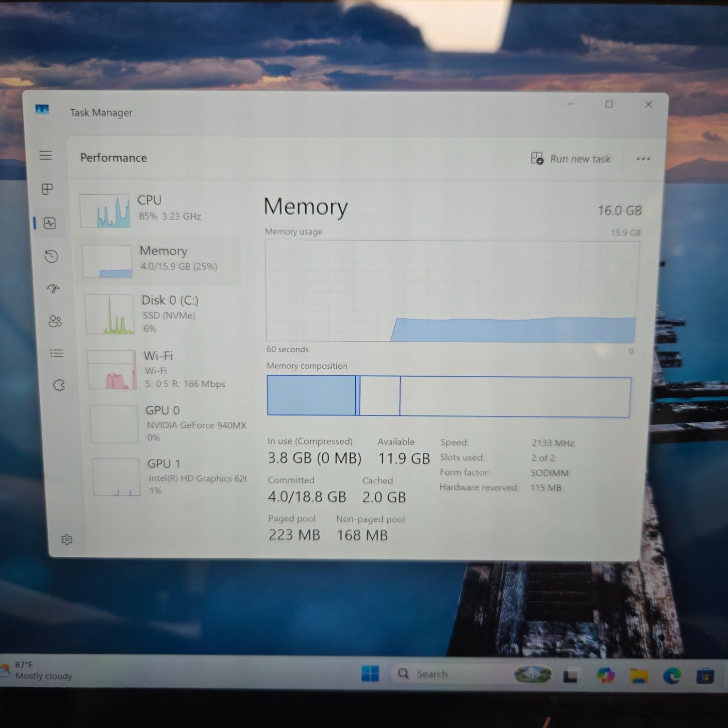Image resolution: width=728 pixels, height=728 pixels.
Task: Open the Users sidebar icon
Action: click(x=55, y=321)
